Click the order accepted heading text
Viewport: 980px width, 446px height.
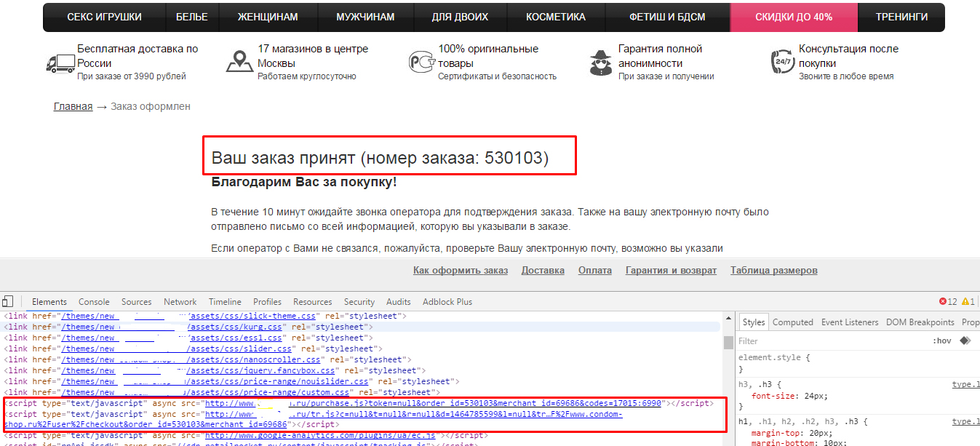point(381,157)
